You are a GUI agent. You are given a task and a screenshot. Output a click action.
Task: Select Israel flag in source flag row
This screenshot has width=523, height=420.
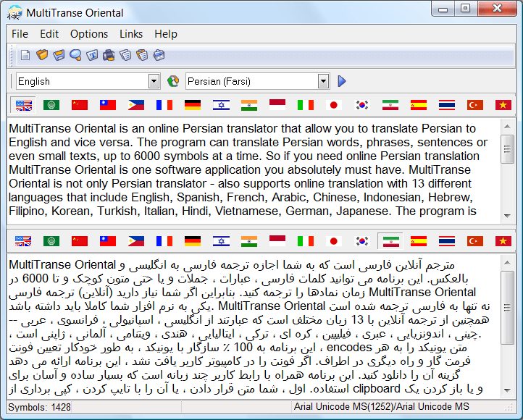pos(221,105)
